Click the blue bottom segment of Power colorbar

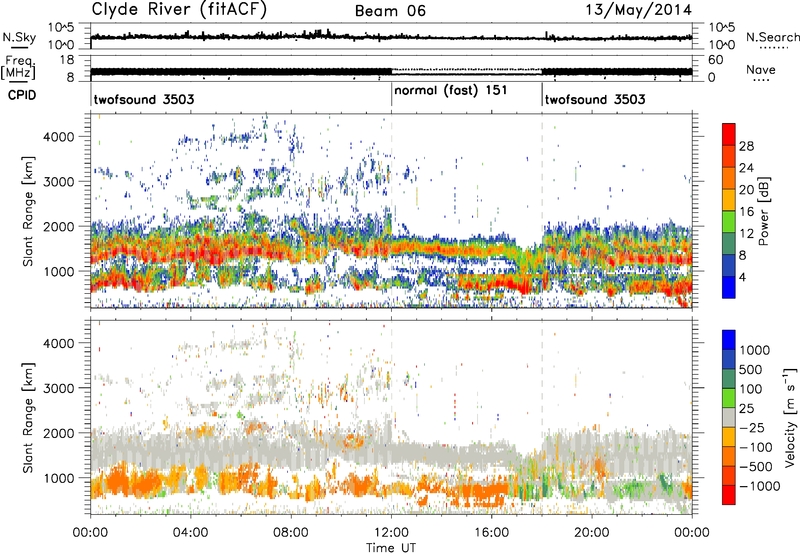pos(729,287)
